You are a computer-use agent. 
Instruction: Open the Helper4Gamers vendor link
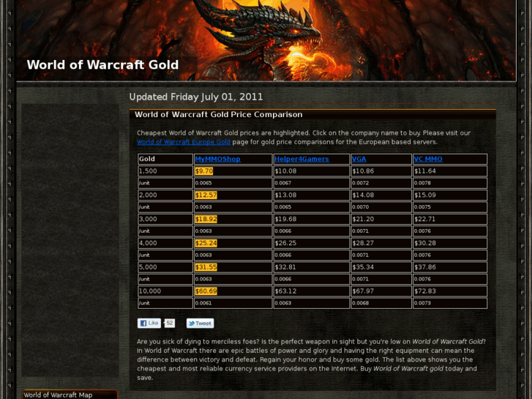coord(301,159)
